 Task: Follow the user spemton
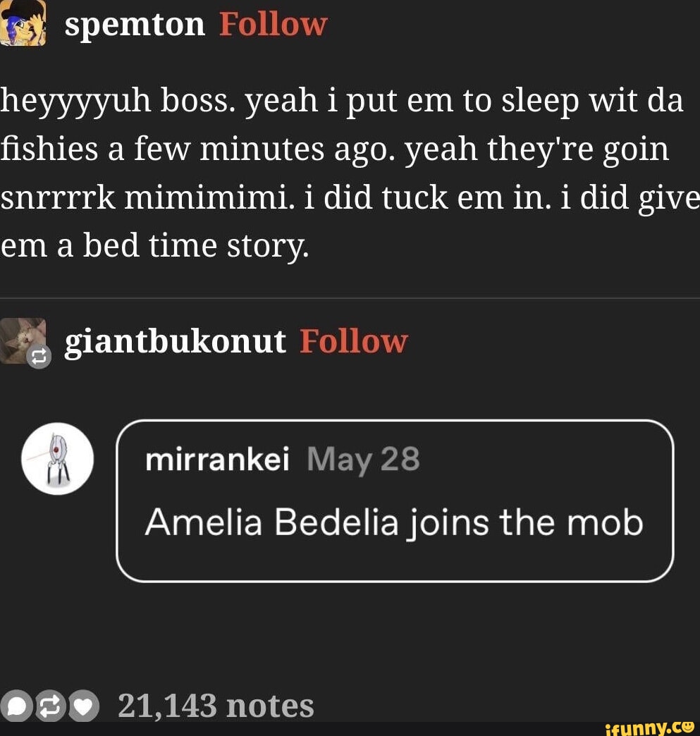[273, 25]
